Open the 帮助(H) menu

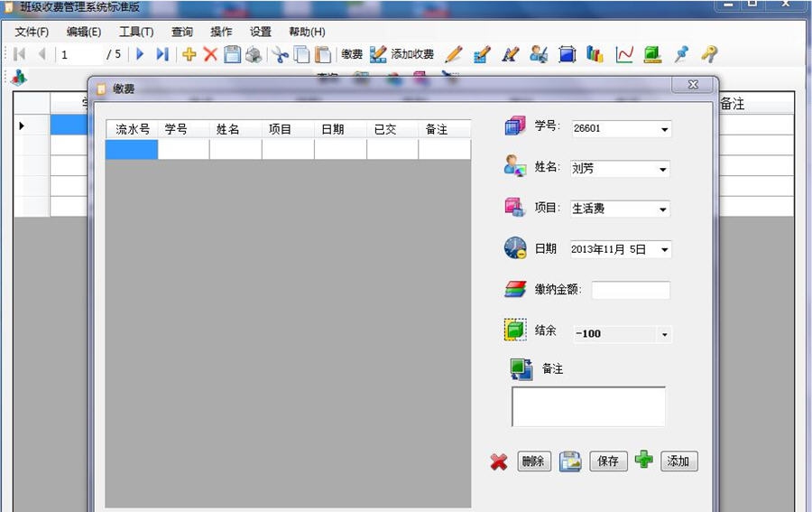307,32
